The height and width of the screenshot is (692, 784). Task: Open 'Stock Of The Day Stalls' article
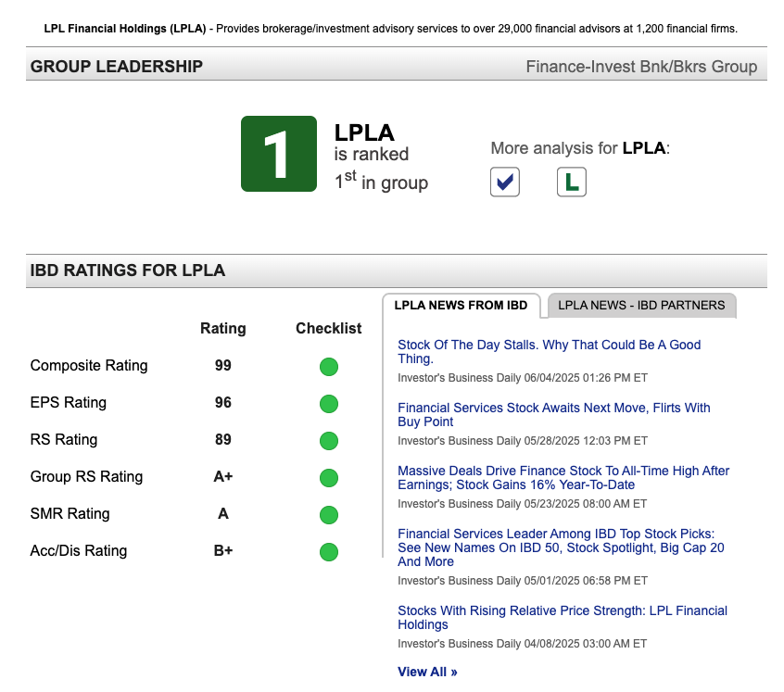(549, 352)
